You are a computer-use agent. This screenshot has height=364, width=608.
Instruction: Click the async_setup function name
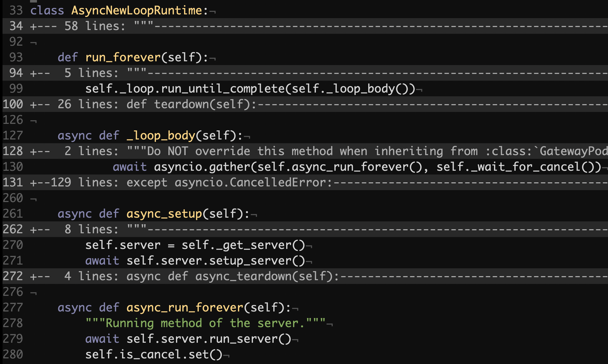164,214
